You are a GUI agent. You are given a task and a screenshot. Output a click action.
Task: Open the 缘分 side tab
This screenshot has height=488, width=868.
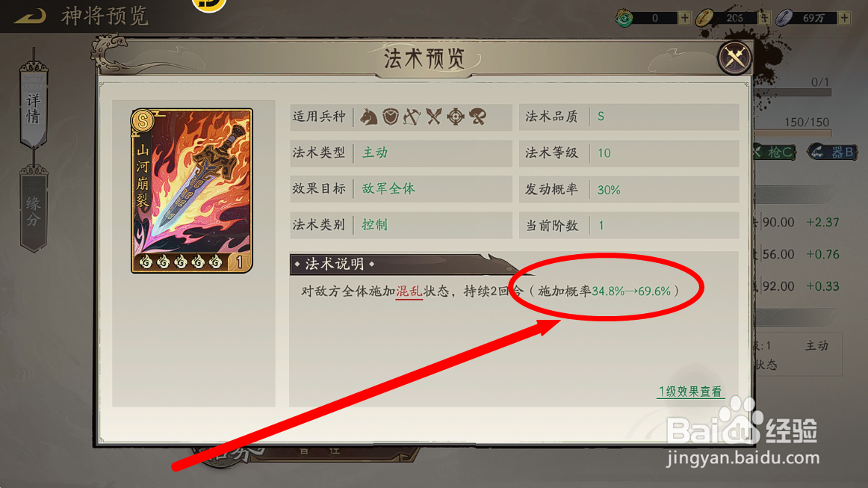coord(34,209)
